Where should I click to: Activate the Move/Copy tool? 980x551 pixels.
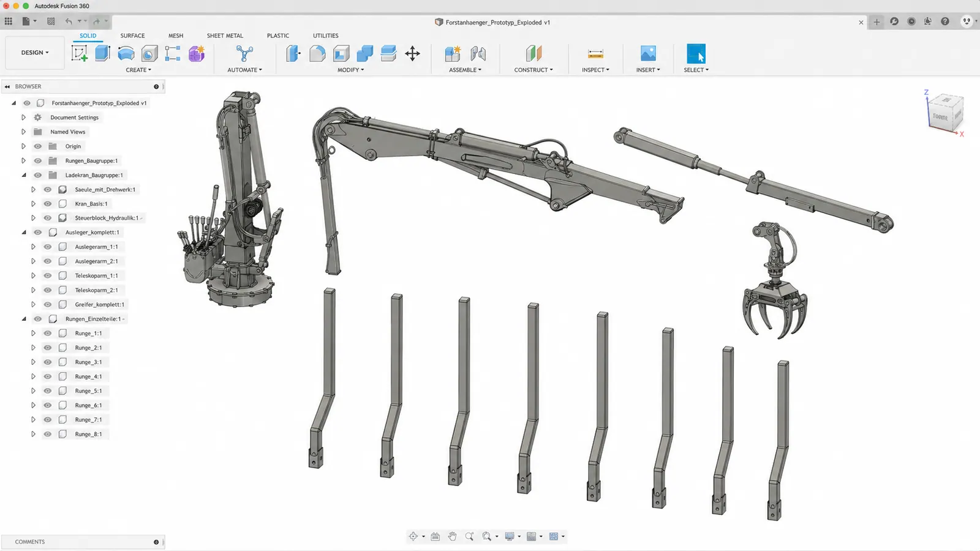click(412, 54)
